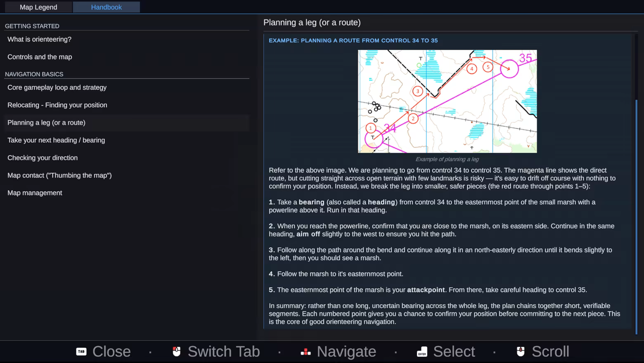Switch to the Map Legend tab
Image resolution: width=644 pixels, height=363 pixels.
(38, 7)
